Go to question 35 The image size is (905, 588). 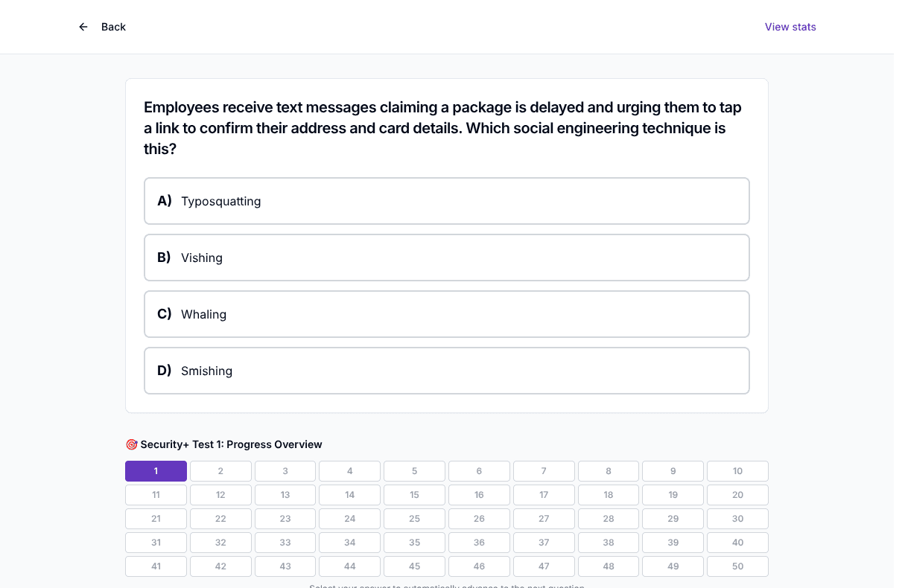pos(414,543)
